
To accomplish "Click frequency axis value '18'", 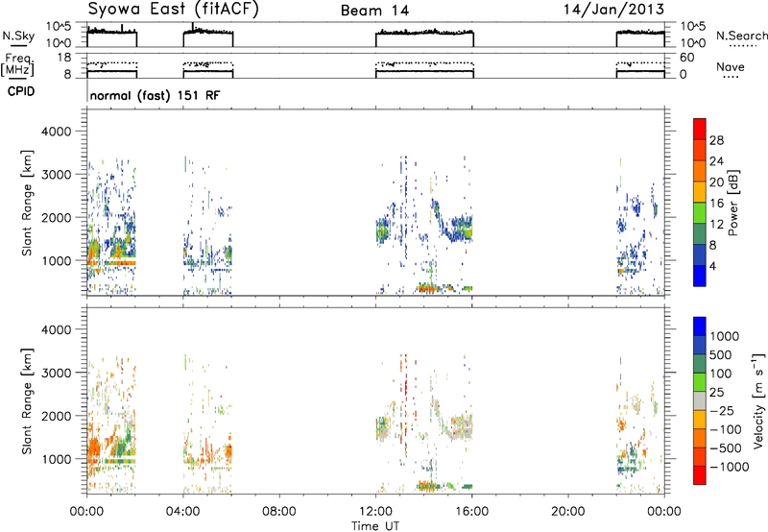I will (x=63, y=58).
